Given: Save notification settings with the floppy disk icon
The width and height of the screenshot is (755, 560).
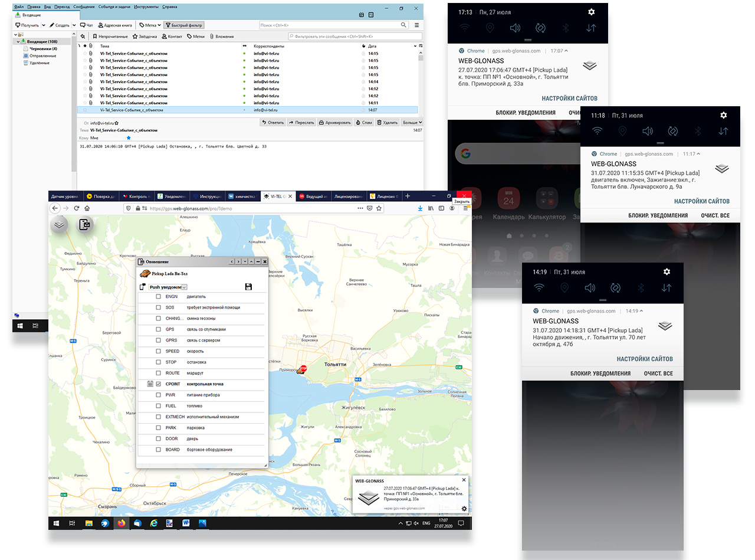Looking at the screenshot, I should point(248,287).
